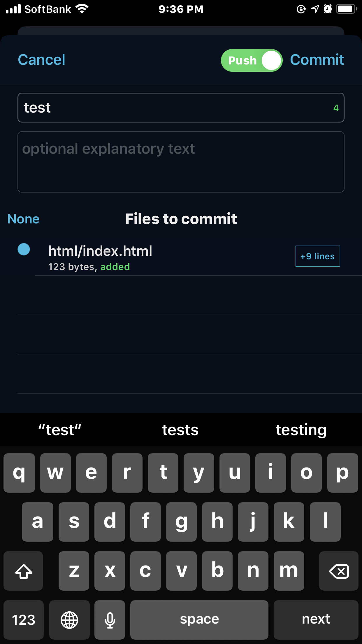The height and width of the screenshot is (644, 362).
Task: Activate the shift key
Action: pos(23,571)
